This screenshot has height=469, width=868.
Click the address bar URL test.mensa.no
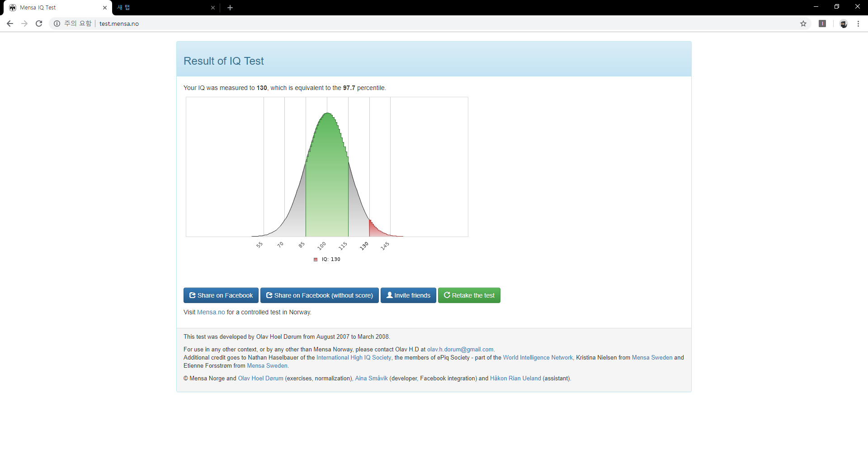(119, 24)
